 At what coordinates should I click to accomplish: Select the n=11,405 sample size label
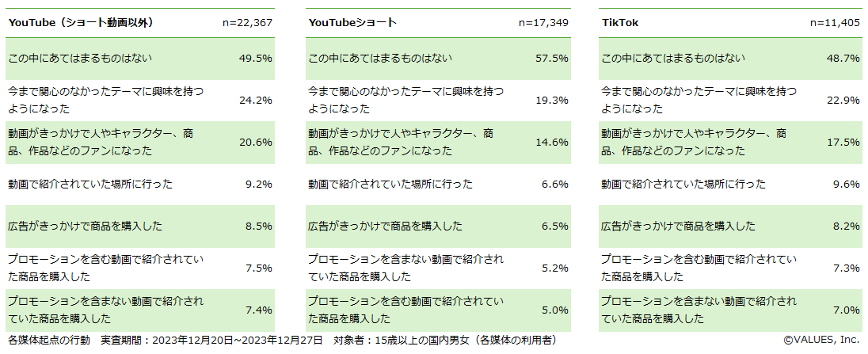click(x=835, y=23)
